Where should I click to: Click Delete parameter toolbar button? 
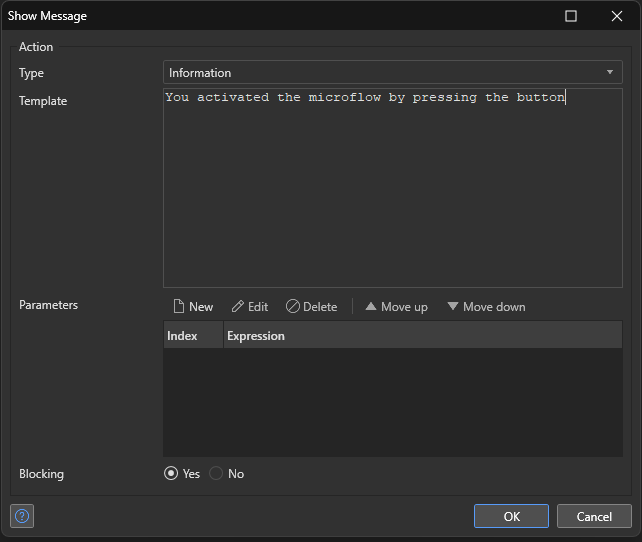(x=312, y=307)
